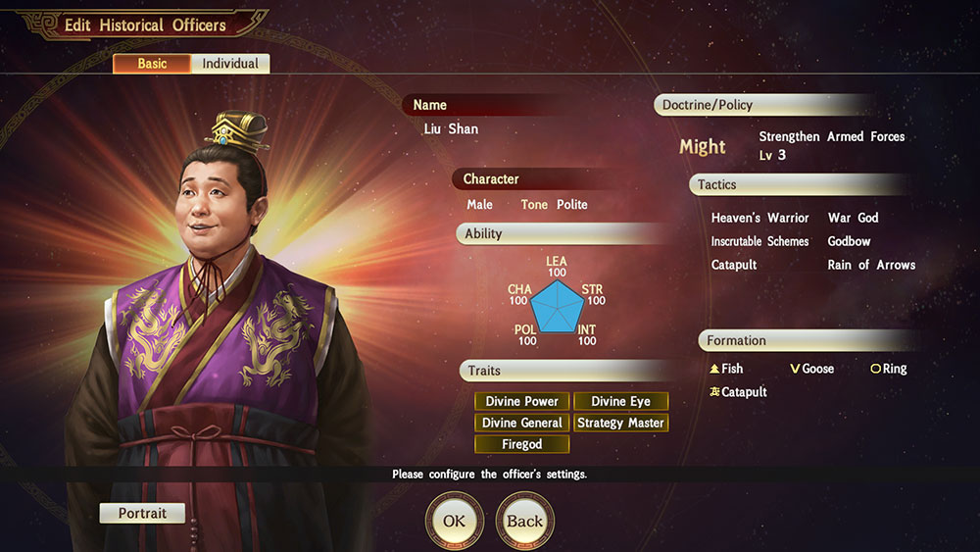Open the Portrait selection button
980x552 pixels.
coord(142,513)
